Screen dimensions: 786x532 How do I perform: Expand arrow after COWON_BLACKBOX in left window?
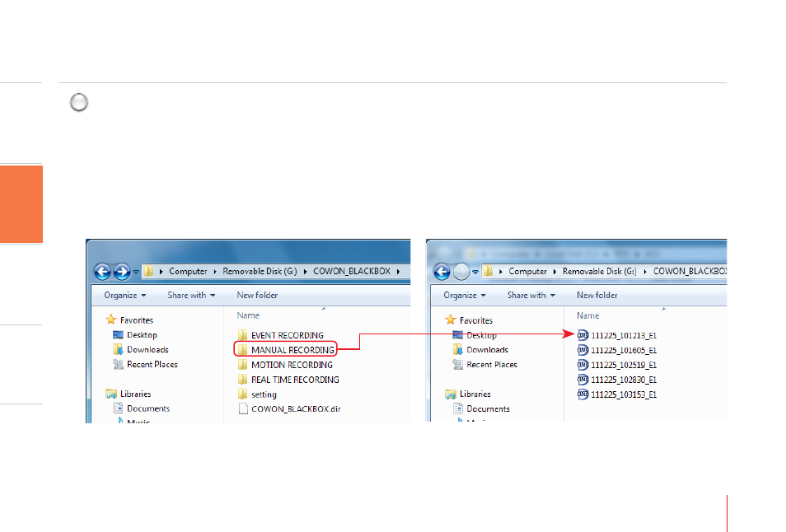[399, 272]
